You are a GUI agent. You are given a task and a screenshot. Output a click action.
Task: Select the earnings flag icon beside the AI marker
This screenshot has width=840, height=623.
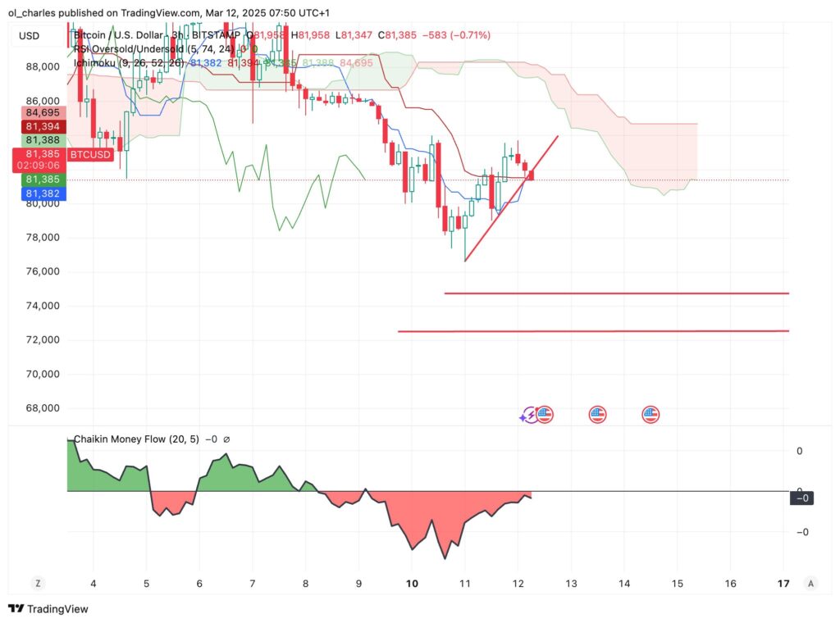[x=545, y=415]
